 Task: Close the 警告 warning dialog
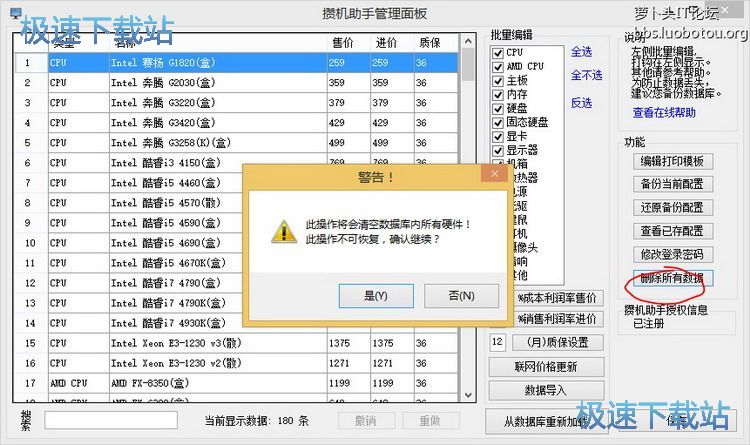(x=494, y=174)
